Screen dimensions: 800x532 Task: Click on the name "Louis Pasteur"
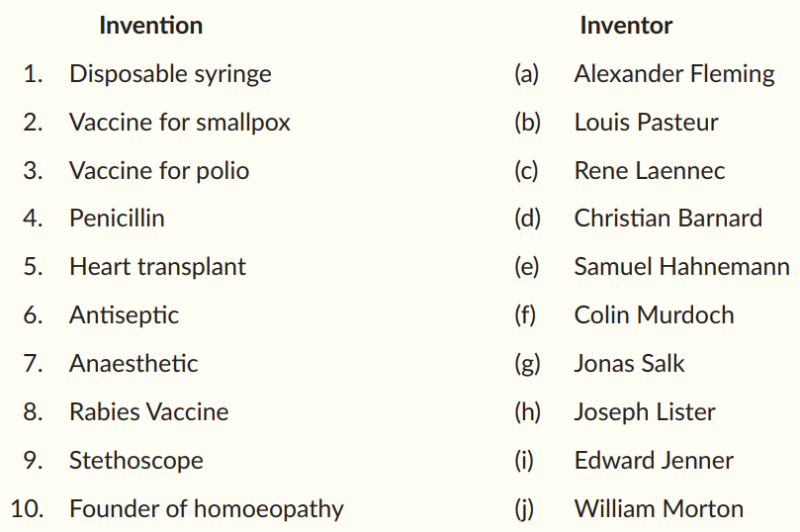click(646, 123)
